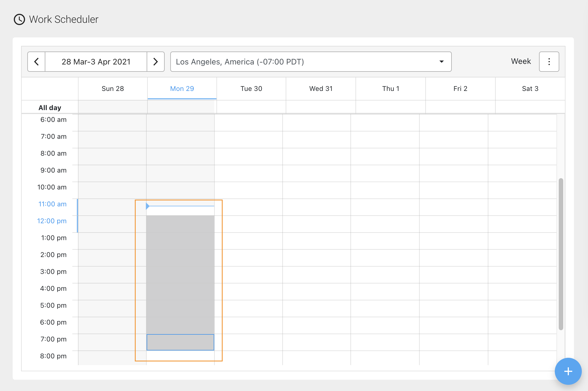588x391 pixels.
Task: Open the Los Angeles time zone dropdown
Action: [311, 62]
